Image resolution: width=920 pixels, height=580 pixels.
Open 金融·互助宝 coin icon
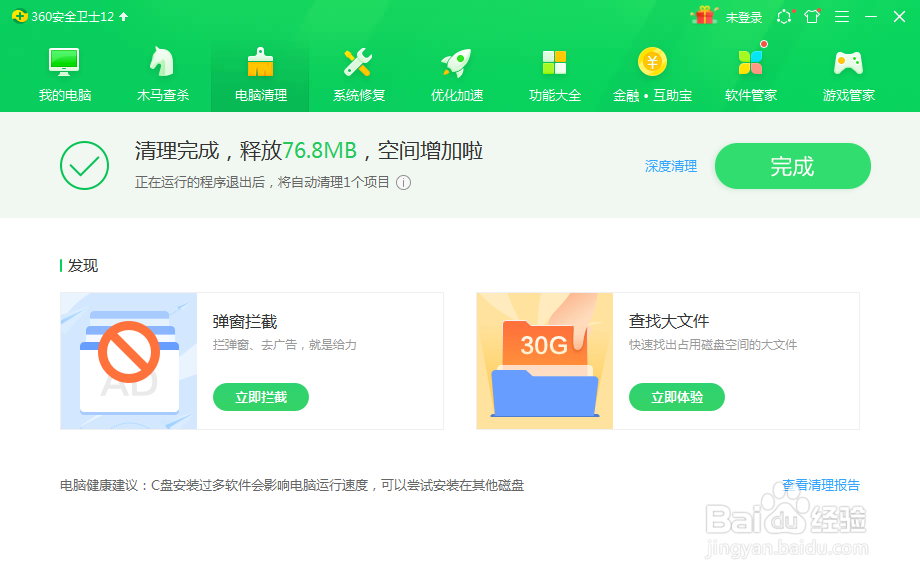[652, 62]
